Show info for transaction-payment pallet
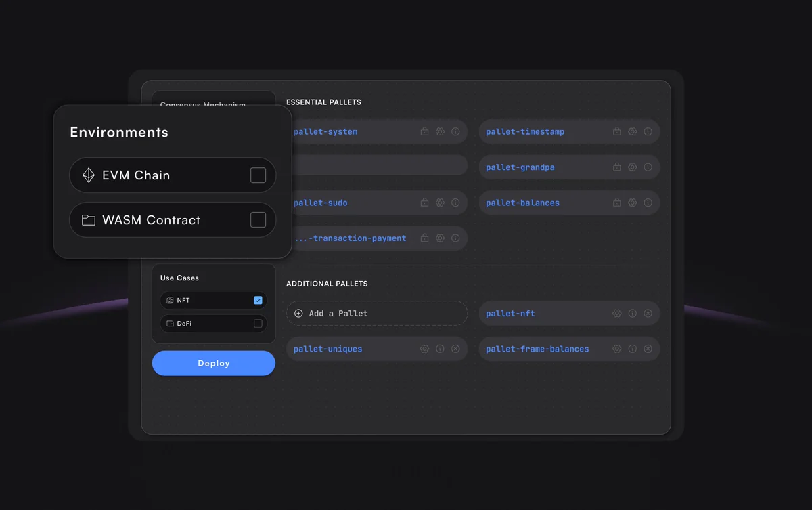 455,238
